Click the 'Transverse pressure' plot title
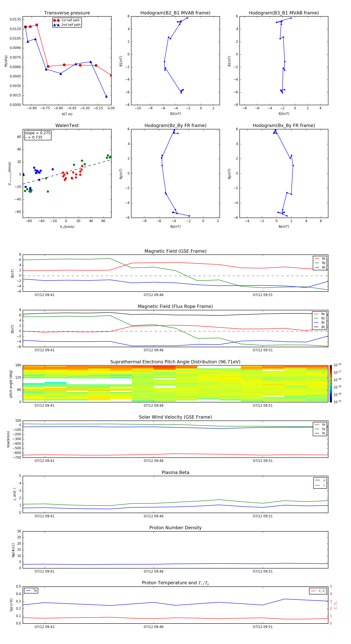The image size is (351, 644). (67, 13)
